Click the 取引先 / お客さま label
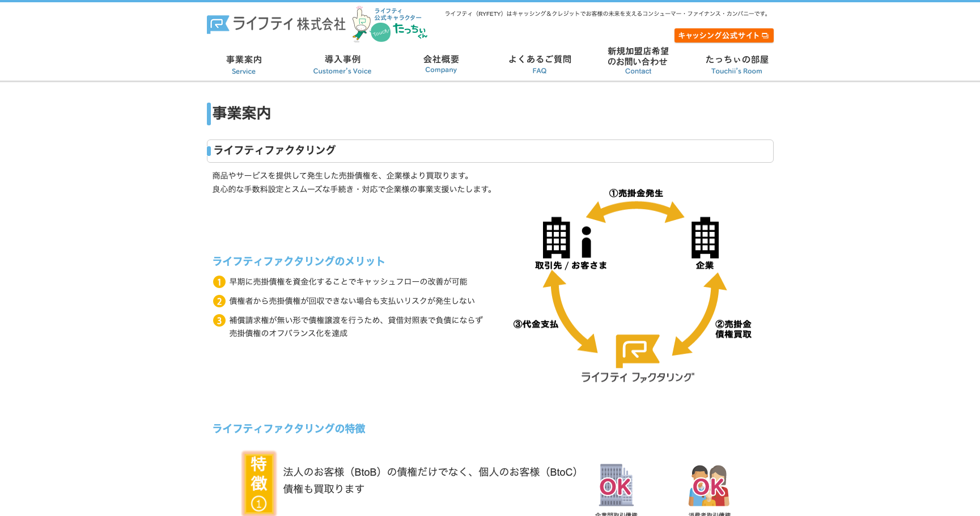Image resolution: width=980 pixels, height=516 pixels. [571, 265]
